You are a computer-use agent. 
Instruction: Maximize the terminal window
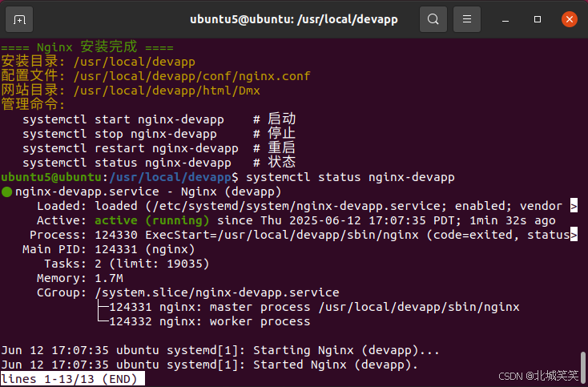pyautogui.click(x=538, y=19)
